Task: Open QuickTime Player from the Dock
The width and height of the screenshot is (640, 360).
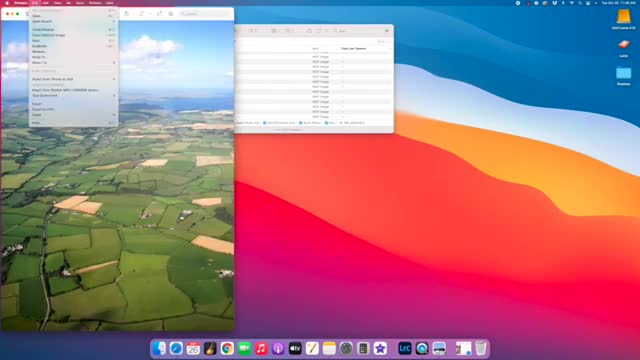Action: pyautogui.click(x=422, y=348)
